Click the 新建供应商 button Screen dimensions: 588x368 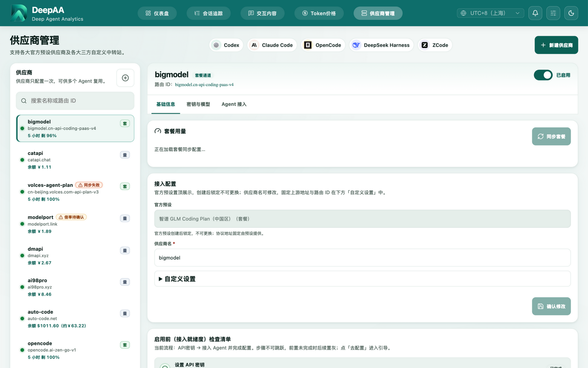[556, 45]
